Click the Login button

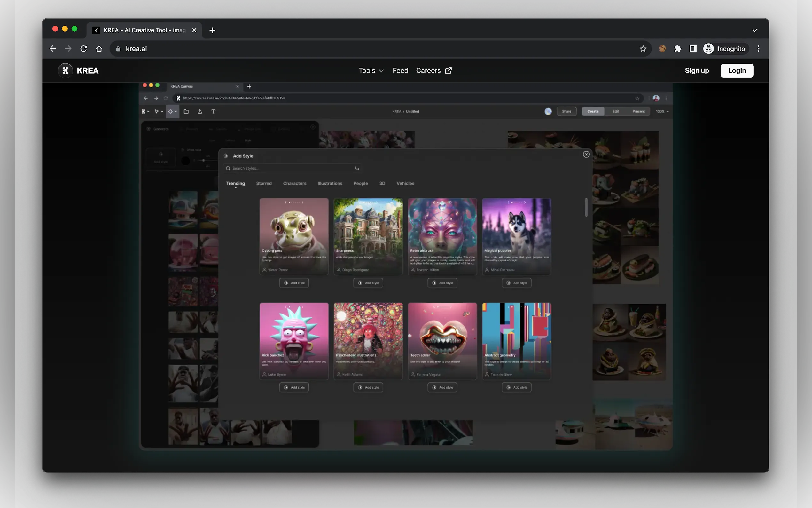(737, 71)
